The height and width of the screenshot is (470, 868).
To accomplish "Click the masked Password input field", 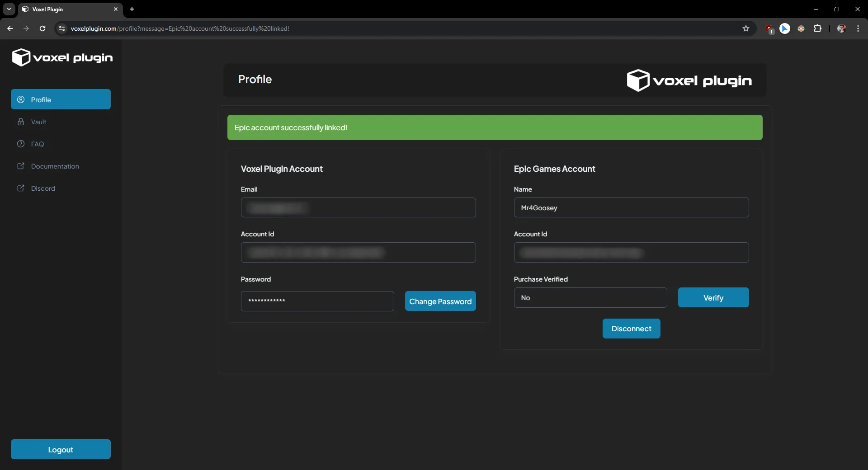I will coord(317,301).
